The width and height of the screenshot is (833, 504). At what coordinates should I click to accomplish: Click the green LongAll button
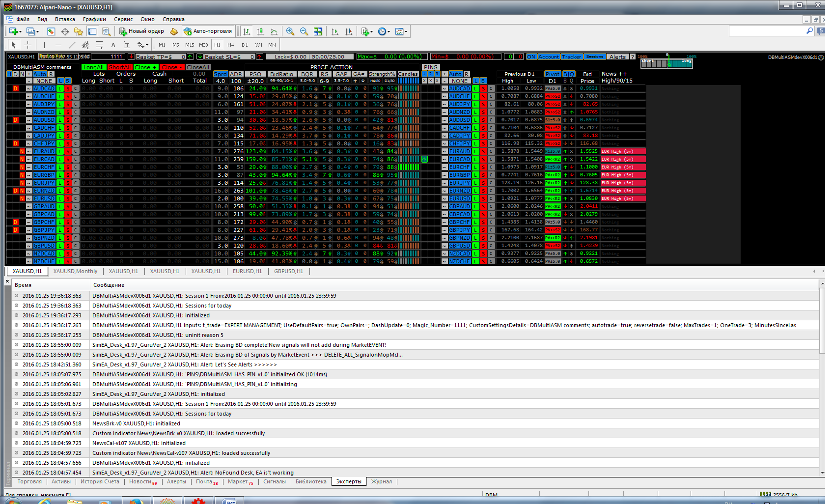point(93,67)
